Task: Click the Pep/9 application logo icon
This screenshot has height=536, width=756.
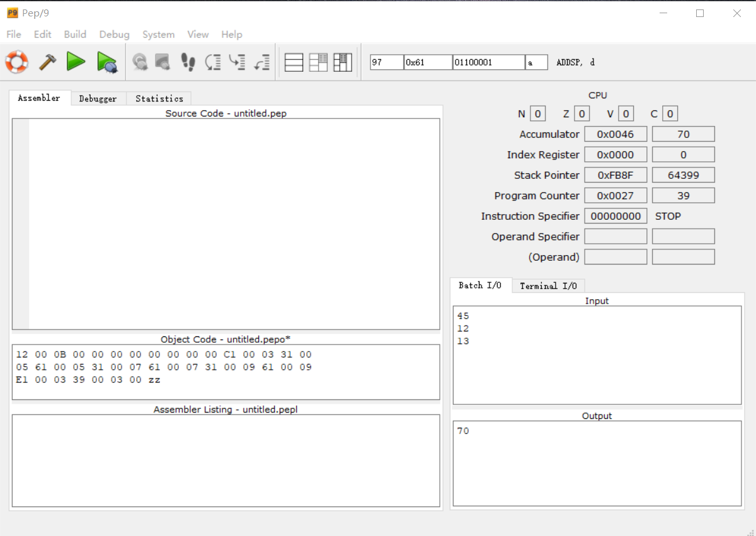Action: (x=12, y=13)
